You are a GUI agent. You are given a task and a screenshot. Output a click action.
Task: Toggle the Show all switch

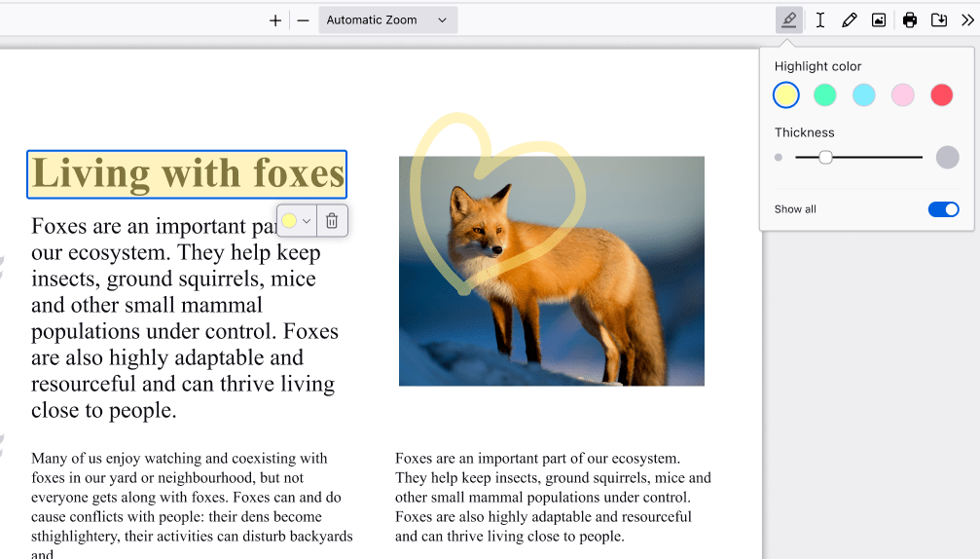pos(943,209)
